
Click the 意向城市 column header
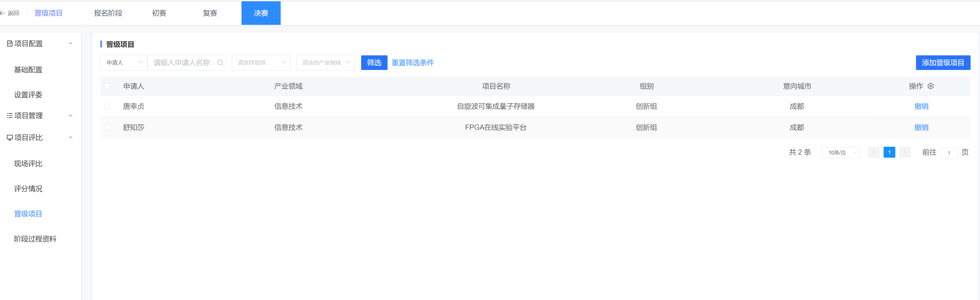point(797,86)
